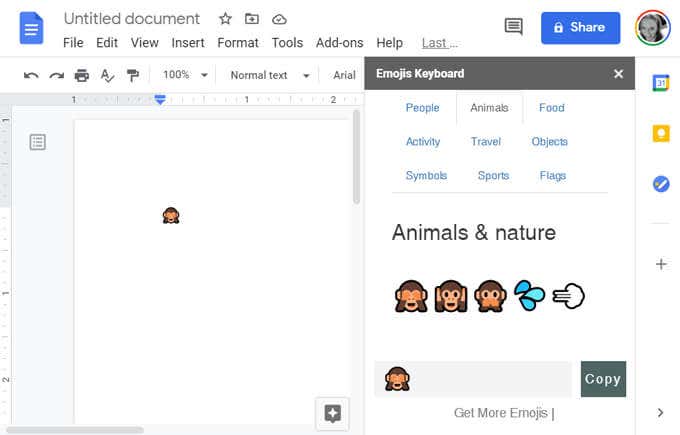The height and width of the screenshot is (435, 680).
Task: Open the zoom level 100% dropdown
Action: coord(185,75)
